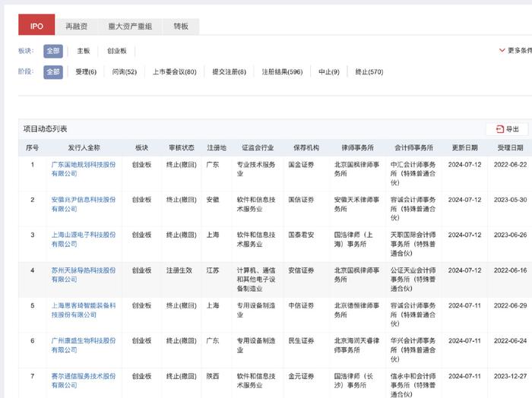Open 苏州天脉导热科技股份有限公司 link
532x398 pixels.
(84, 275)
